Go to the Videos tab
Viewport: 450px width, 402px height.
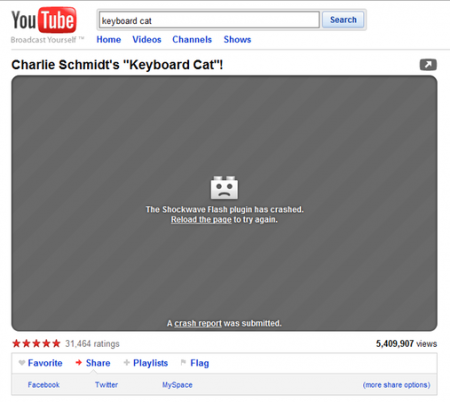(147, 40)
